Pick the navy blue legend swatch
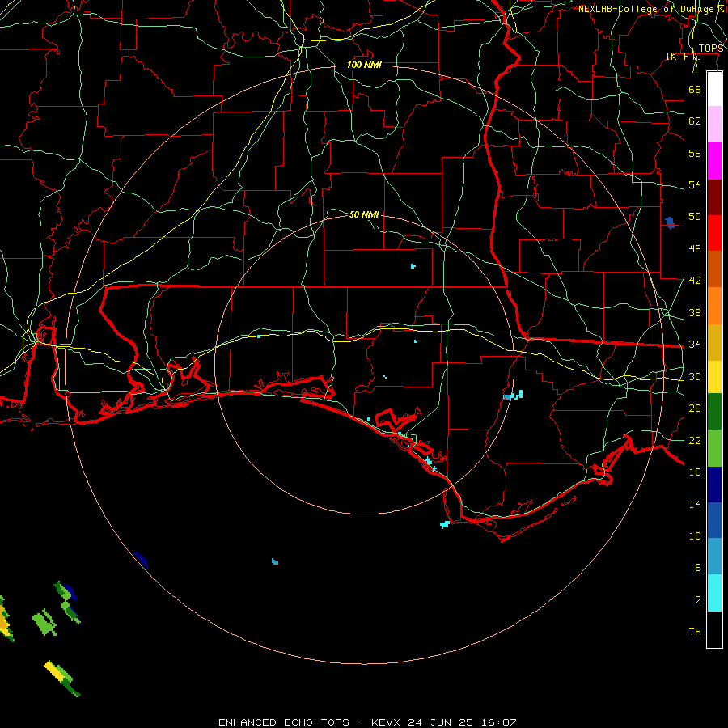 click(714, 485)
